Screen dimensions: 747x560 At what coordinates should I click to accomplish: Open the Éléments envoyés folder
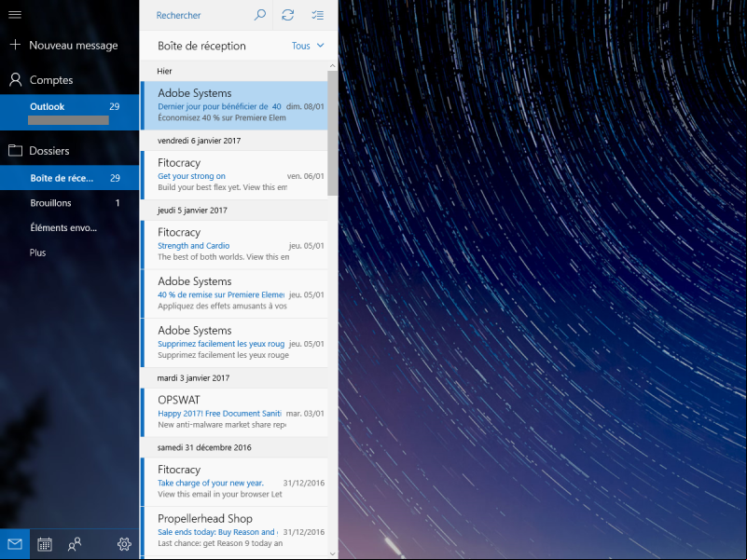70,227
